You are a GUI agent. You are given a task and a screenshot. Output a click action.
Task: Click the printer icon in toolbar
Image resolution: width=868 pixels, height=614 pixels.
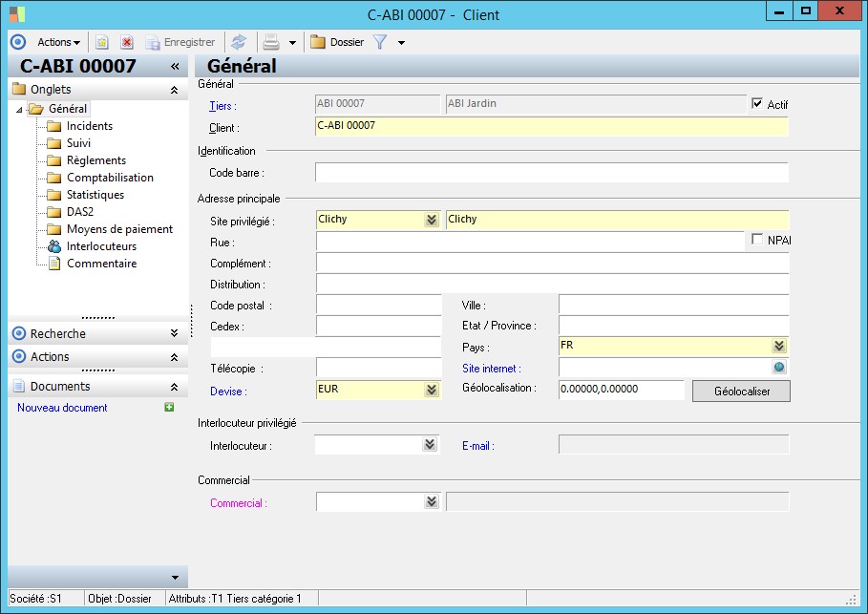click(271, 42)
